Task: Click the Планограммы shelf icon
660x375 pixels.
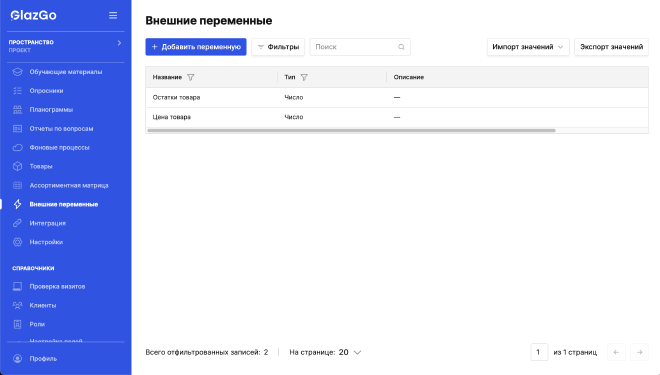Action: (17, 110)
